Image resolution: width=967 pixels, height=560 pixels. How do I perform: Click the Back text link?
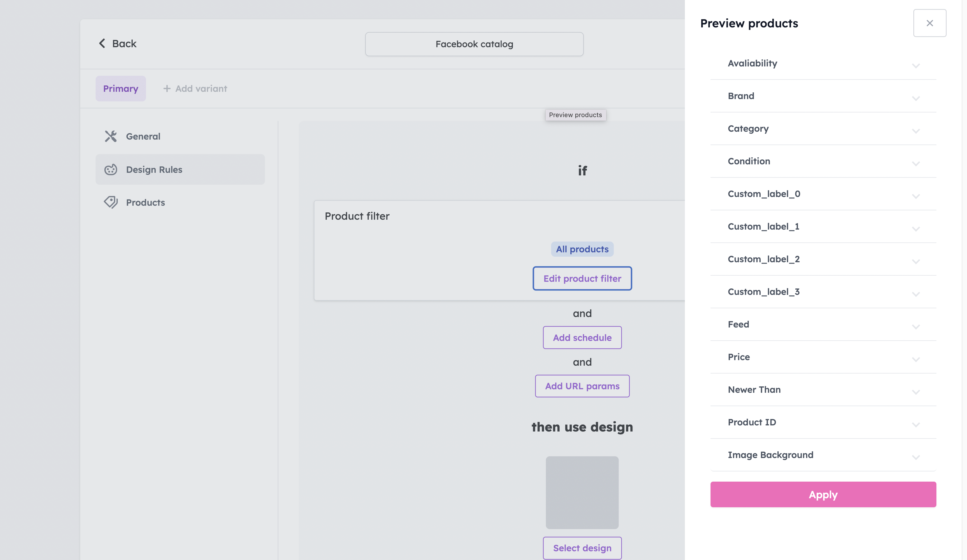click(124, 43)
